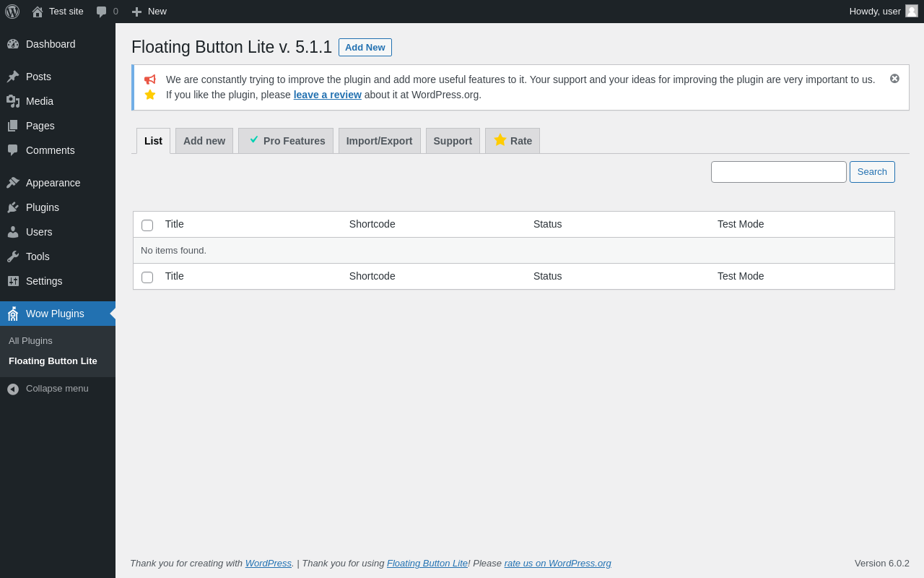Dismiss the review notice

[894, 79]
